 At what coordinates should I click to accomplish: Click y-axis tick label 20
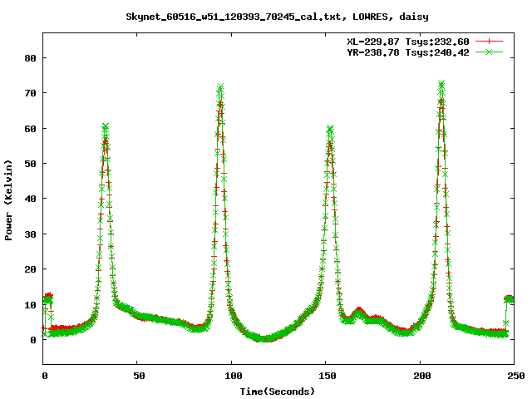click(30, 269)
